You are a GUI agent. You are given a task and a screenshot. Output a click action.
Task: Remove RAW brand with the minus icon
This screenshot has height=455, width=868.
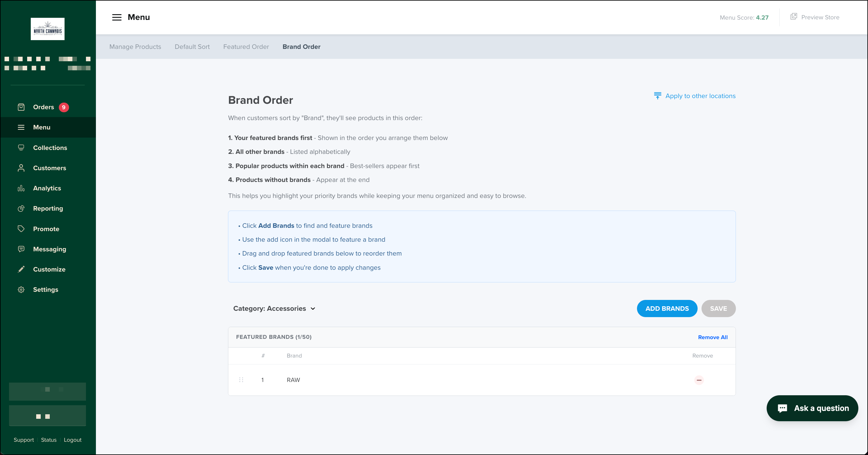coord(699,380)
